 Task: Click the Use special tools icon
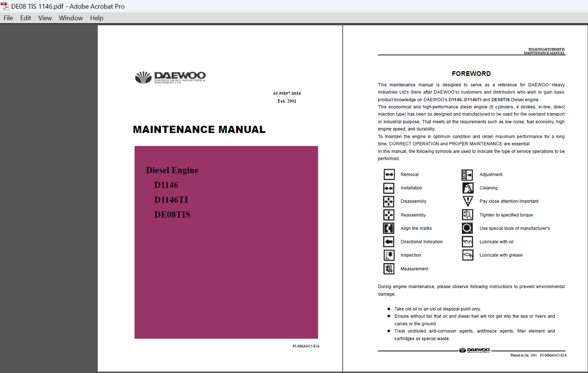point(467,228)
